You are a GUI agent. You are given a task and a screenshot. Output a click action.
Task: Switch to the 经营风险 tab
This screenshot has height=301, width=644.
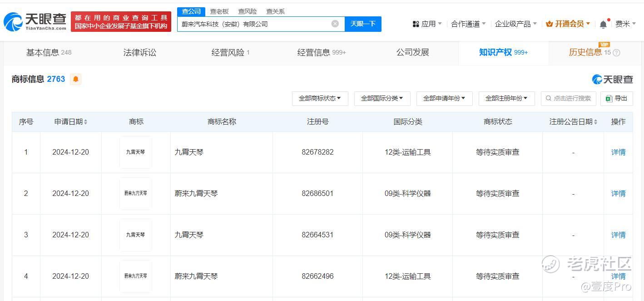[x=230, y=52]
